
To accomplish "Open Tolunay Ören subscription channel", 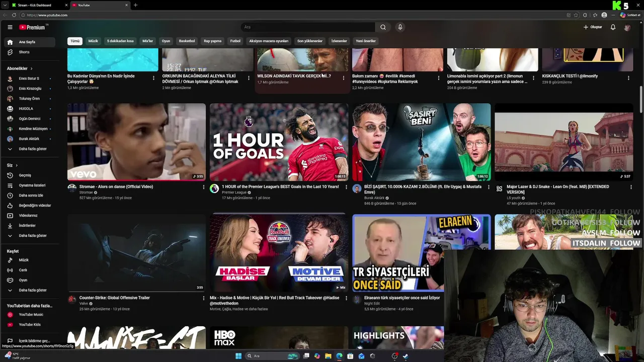I will (x=30, y=99).
